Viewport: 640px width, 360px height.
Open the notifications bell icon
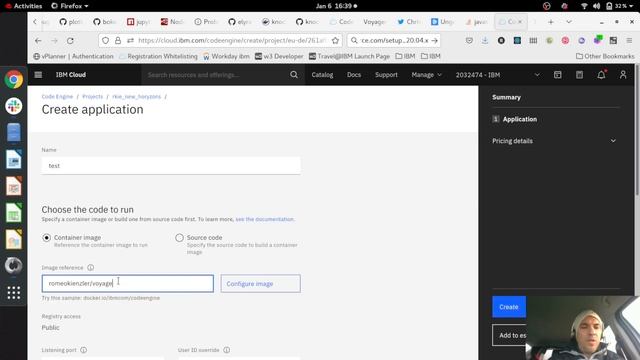pyautogui.click(x=601, y=75)
